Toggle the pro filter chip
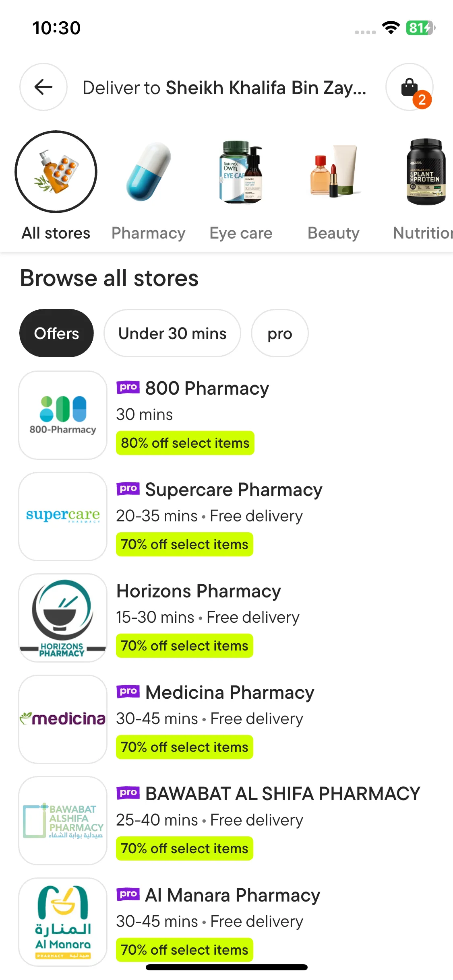Image resolution: width=453 pixels, height=980 pixels. tap(280, 333)
